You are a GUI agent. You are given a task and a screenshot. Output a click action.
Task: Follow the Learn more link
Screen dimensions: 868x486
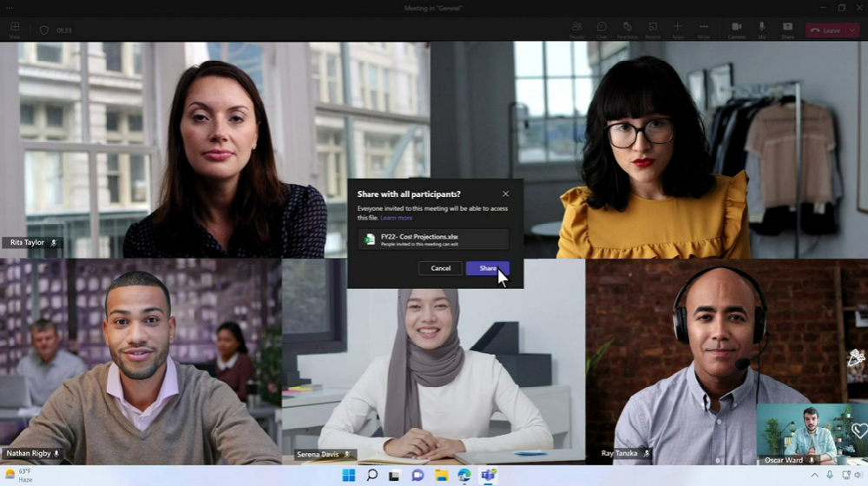point(396,218)
